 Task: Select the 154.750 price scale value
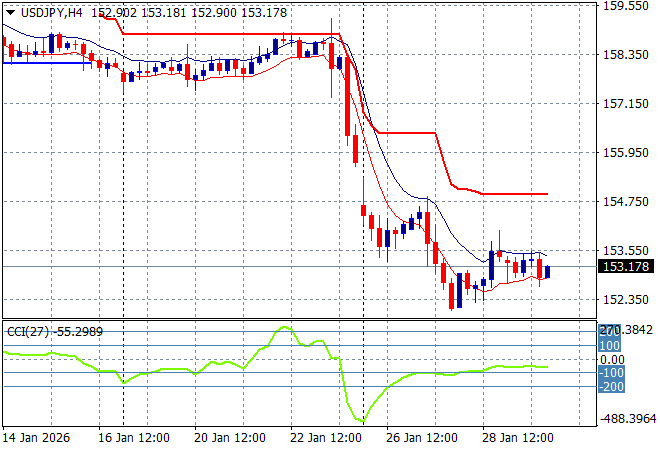point(626,202)
